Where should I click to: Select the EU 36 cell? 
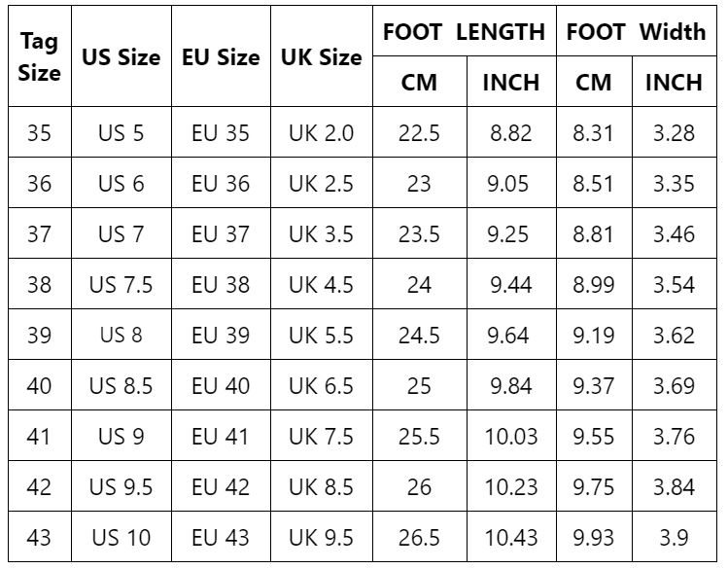(x=221, y=184)
